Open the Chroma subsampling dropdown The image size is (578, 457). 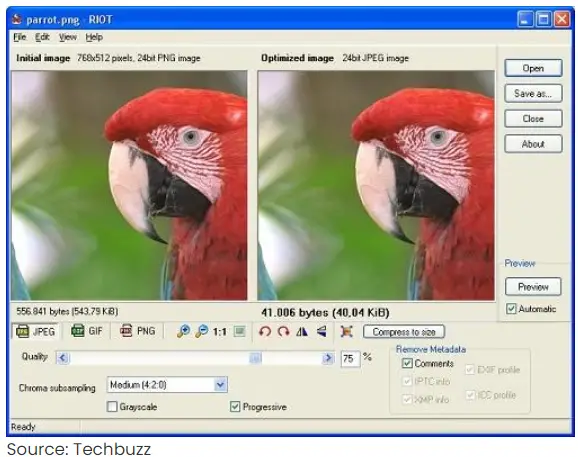pos(167,385)
